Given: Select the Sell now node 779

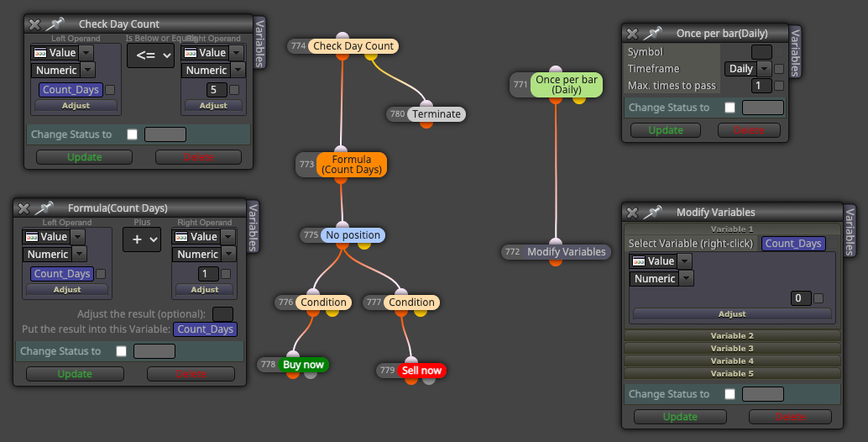Looking at the screenshot, I should pos(421,371).
